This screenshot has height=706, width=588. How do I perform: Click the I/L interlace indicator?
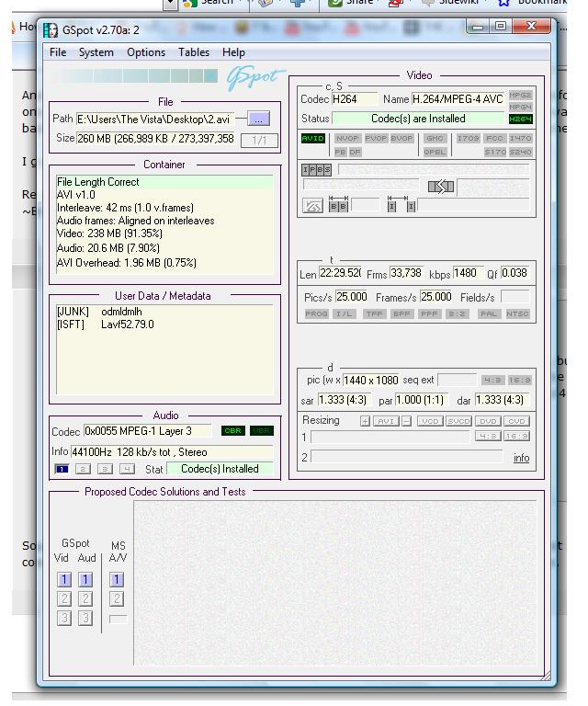345,313
